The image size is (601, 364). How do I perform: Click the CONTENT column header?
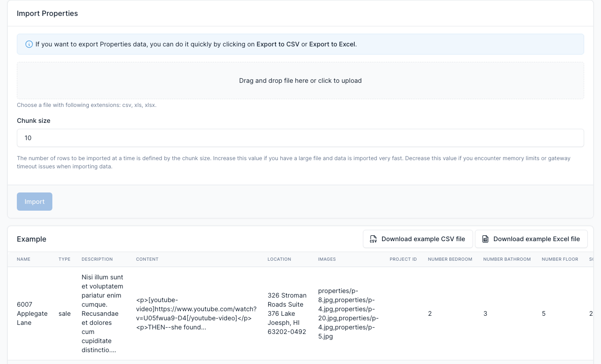(147, 259)
